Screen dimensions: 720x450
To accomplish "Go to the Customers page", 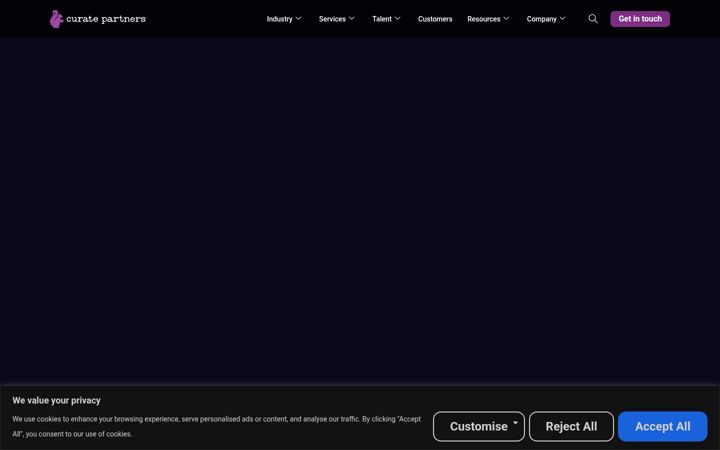I will (x=435, y=19).
